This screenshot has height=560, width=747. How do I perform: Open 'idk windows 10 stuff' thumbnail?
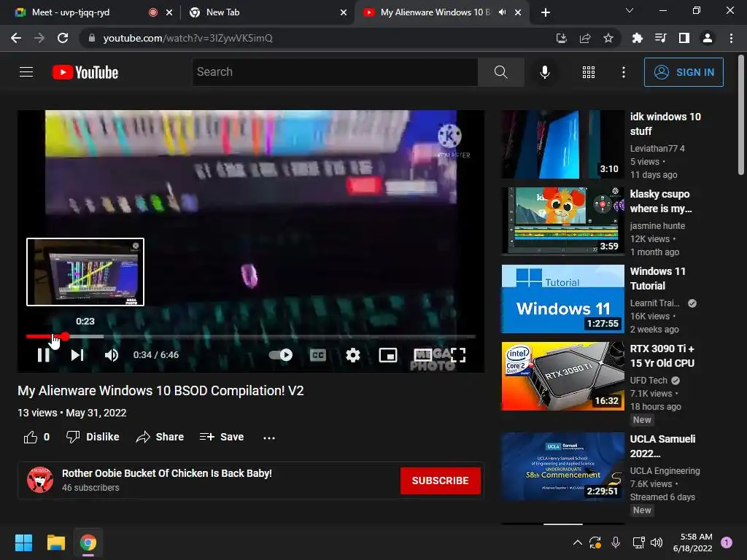pos(562,144)
